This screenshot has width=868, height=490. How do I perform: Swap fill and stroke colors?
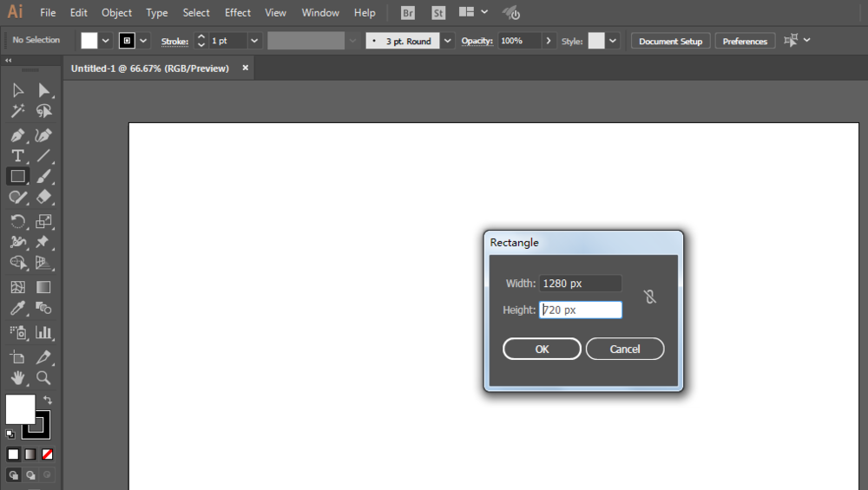pos(48,401)
